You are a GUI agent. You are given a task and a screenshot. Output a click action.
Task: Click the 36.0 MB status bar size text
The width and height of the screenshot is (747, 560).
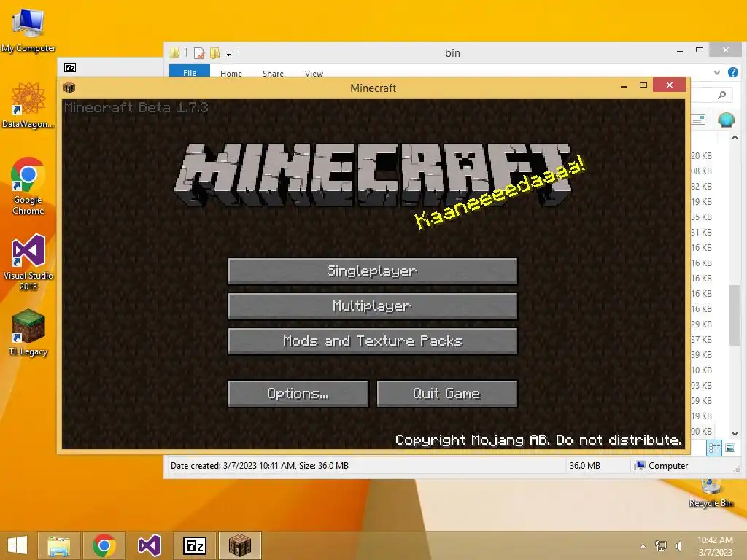tap(584, 466)
